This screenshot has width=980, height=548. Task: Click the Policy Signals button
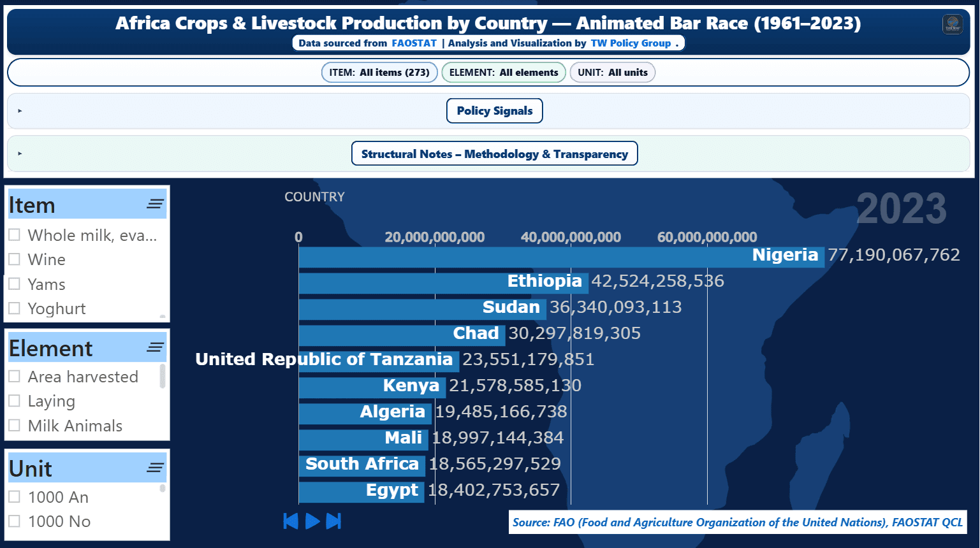click(x=494, y=111)
